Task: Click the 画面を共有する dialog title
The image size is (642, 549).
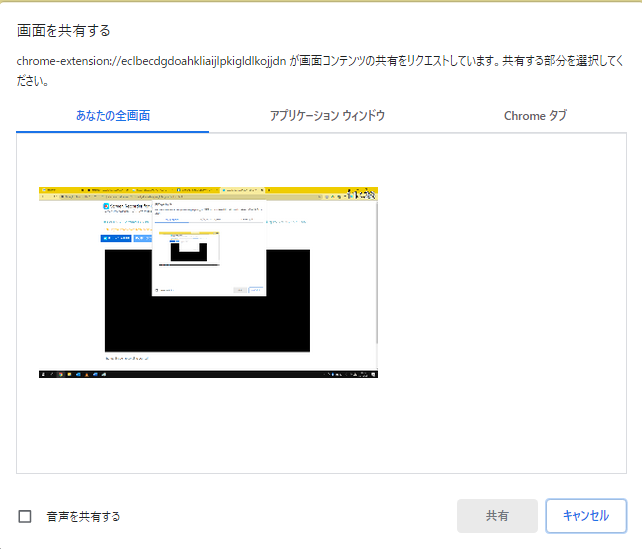Action: [x=64, y=31]
